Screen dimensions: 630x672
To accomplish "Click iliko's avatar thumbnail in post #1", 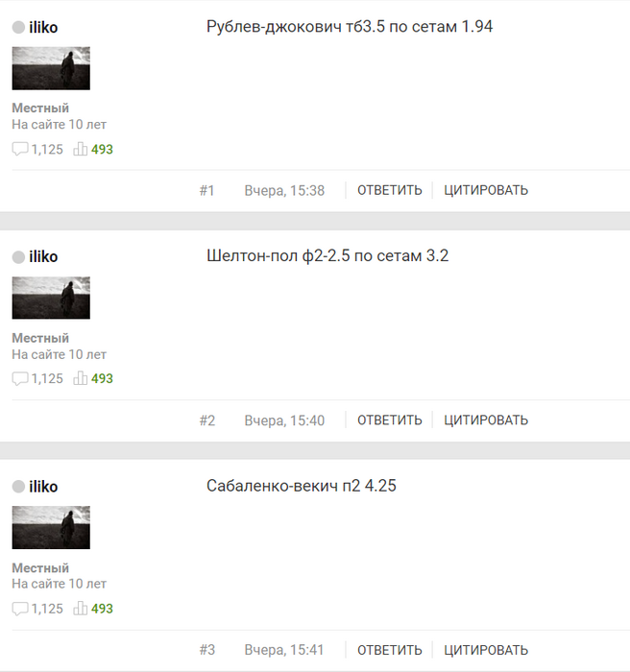I will [x=51, y=68].
